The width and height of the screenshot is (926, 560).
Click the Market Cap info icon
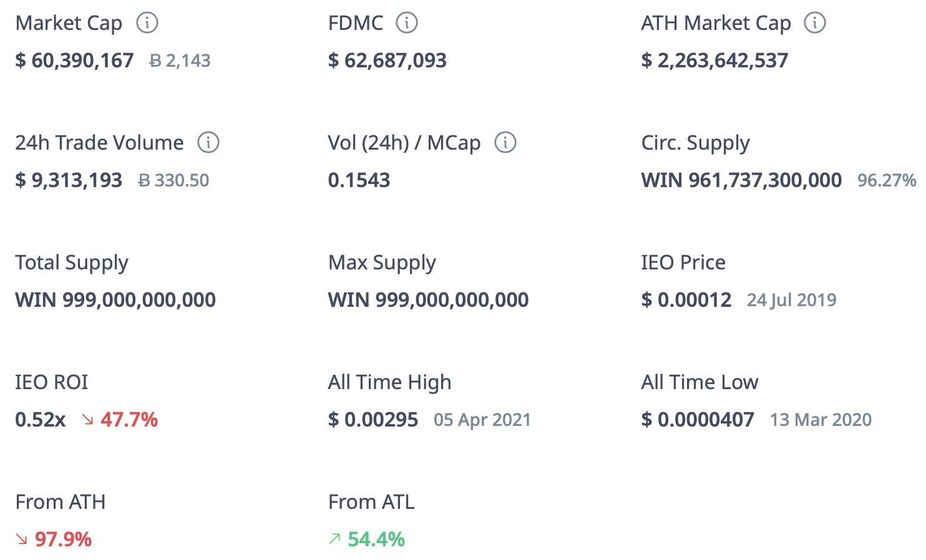pyautogui.click(x=147, y=23)
